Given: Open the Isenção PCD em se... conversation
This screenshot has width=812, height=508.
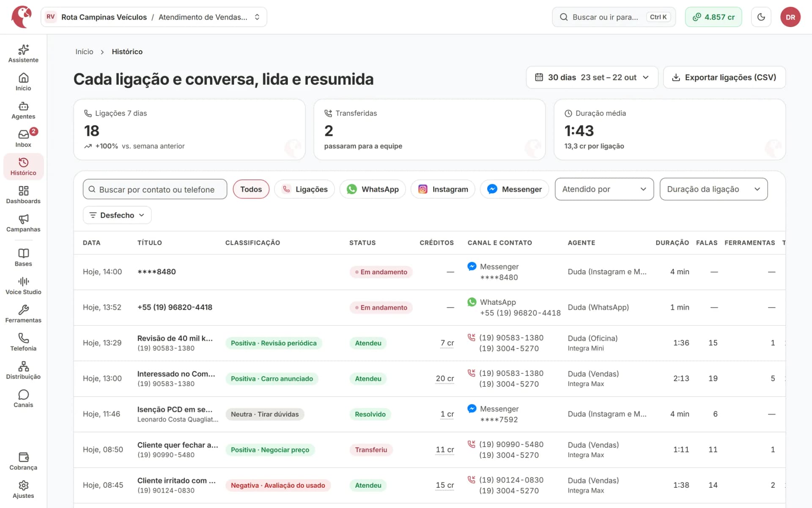Looking at the screenshot, I should point(429,414).
